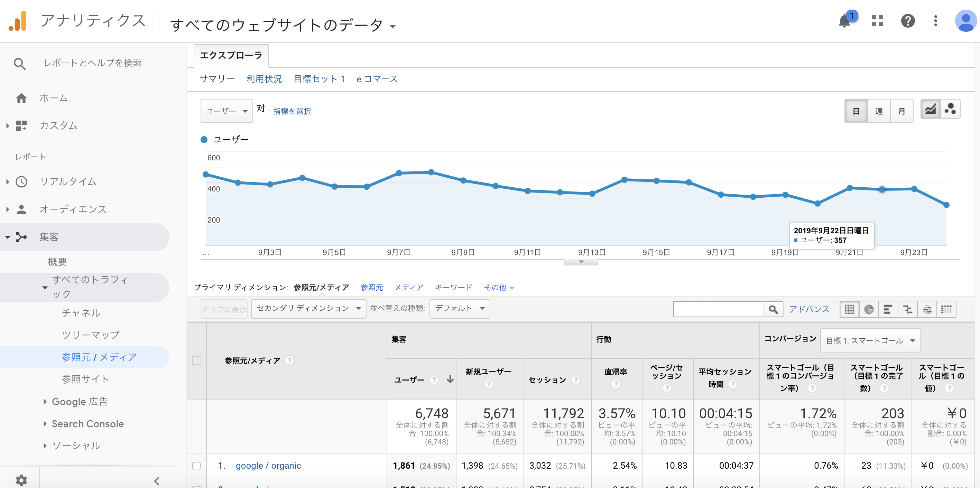Click the help question mark icon
This screenshot has width=980, height=488.
coord(908,20)
